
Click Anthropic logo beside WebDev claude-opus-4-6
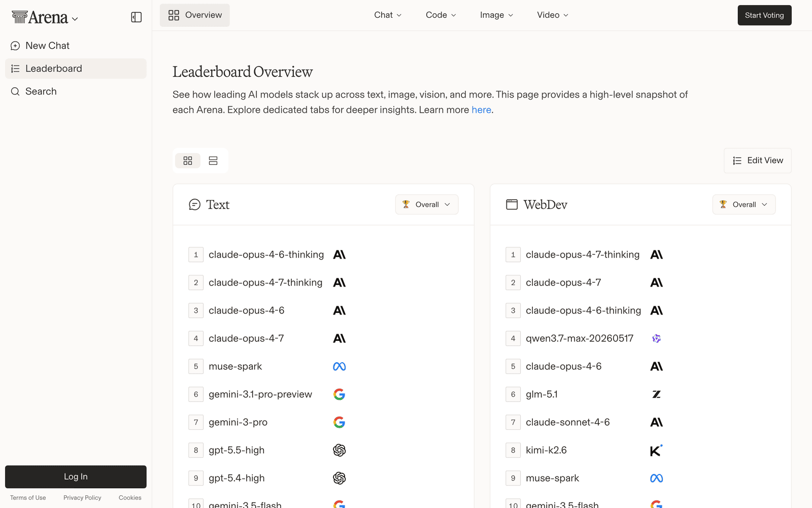(x=657, y=366)
